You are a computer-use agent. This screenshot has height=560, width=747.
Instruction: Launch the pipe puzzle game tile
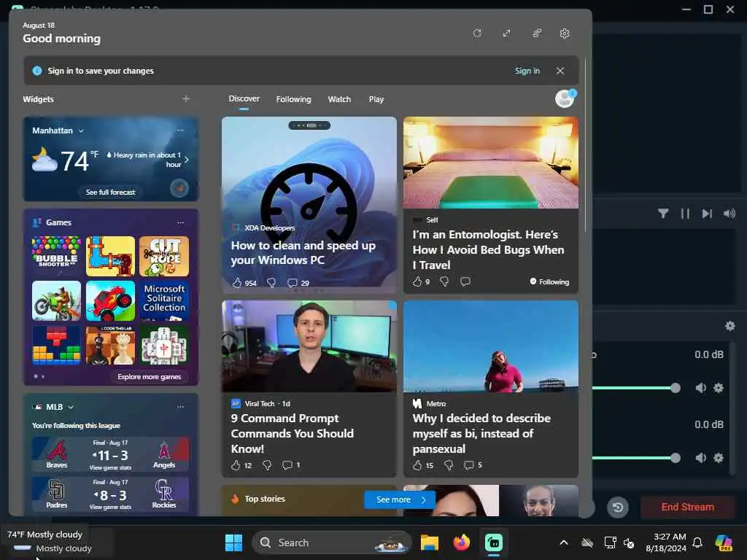(110, 256)
